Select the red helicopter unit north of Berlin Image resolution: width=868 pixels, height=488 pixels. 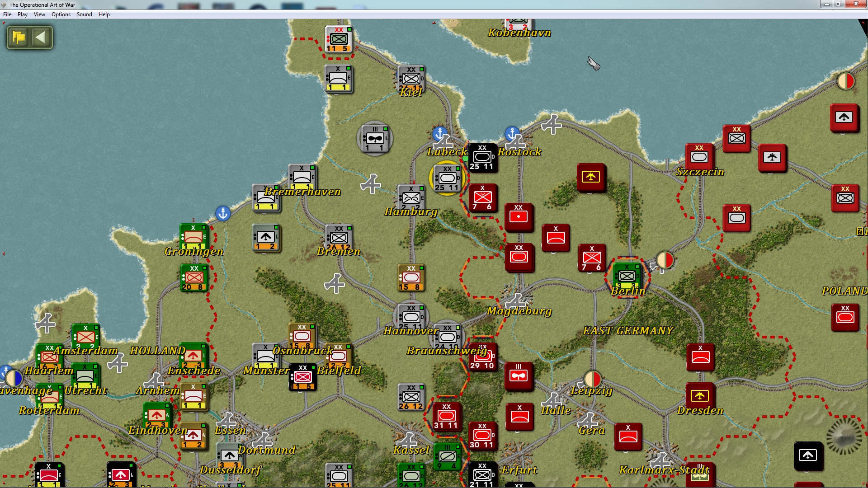click(591, 177)
